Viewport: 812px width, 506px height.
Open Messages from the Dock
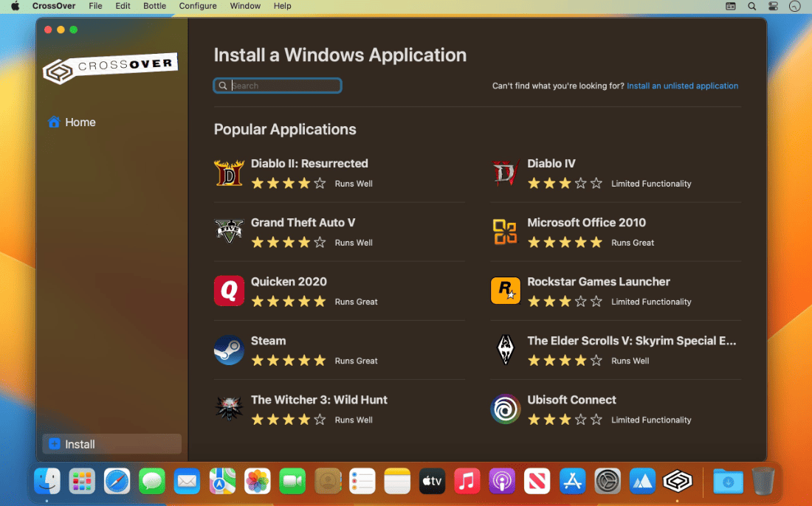[x=152, y=481]
